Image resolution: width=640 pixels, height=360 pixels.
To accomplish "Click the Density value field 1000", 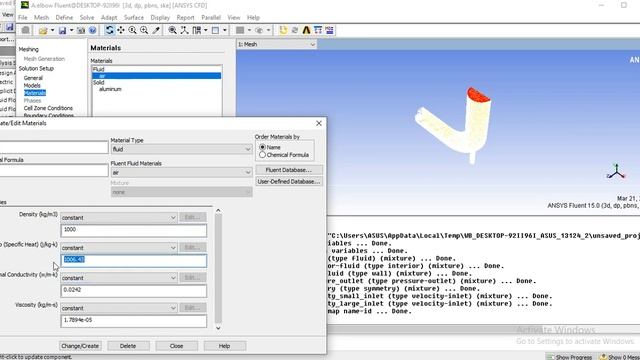I will (133, 231).
